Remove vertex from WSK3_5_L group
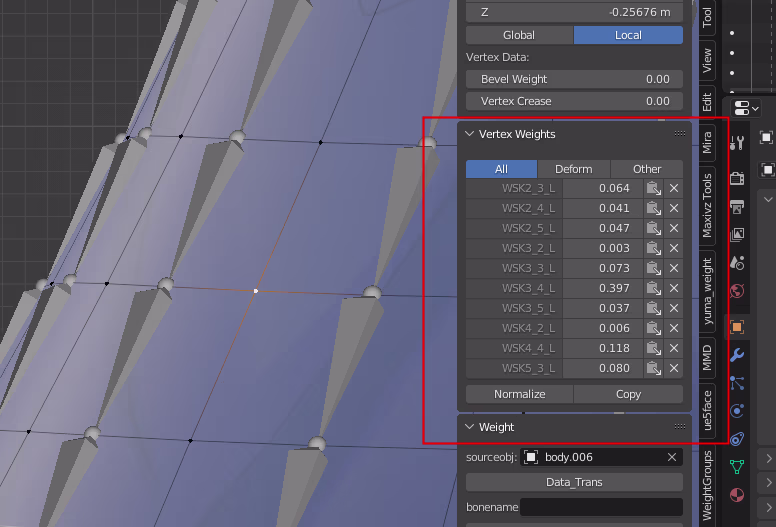Screen dimensions: 776x527 pyautogui.click(x=674, y=308)
